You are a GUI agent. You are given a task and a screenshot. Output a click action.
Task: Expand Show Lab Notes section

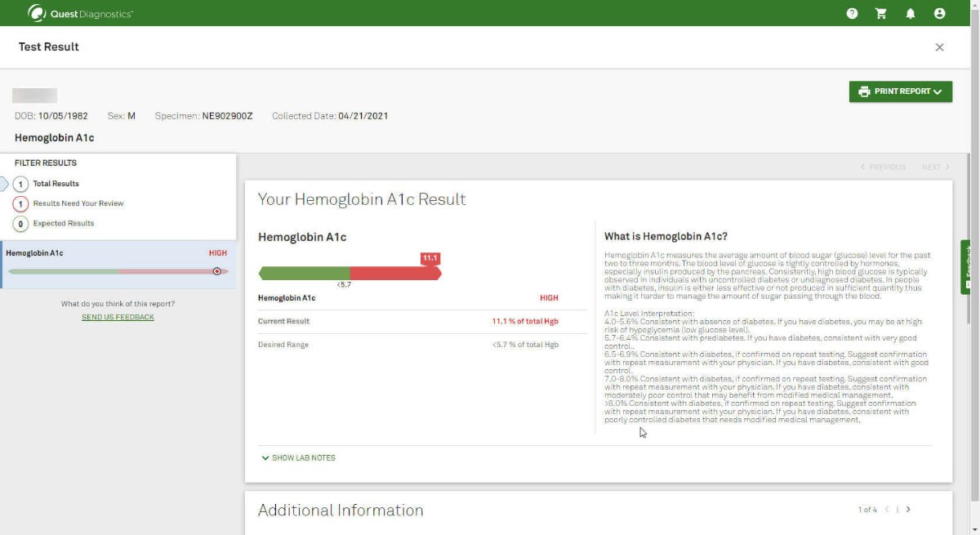298,458
